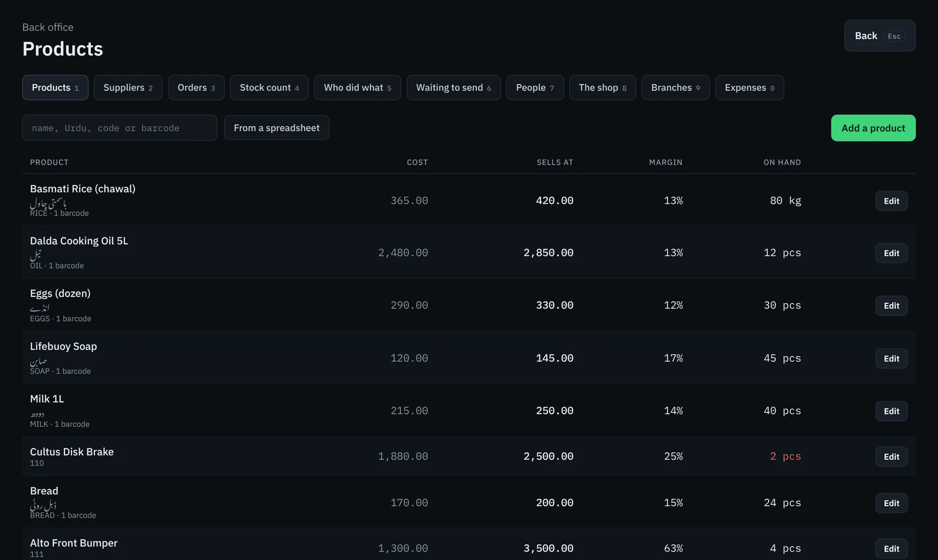938x560 pixels.
Task: Click the COST column header
Action: tap(417, 162)
